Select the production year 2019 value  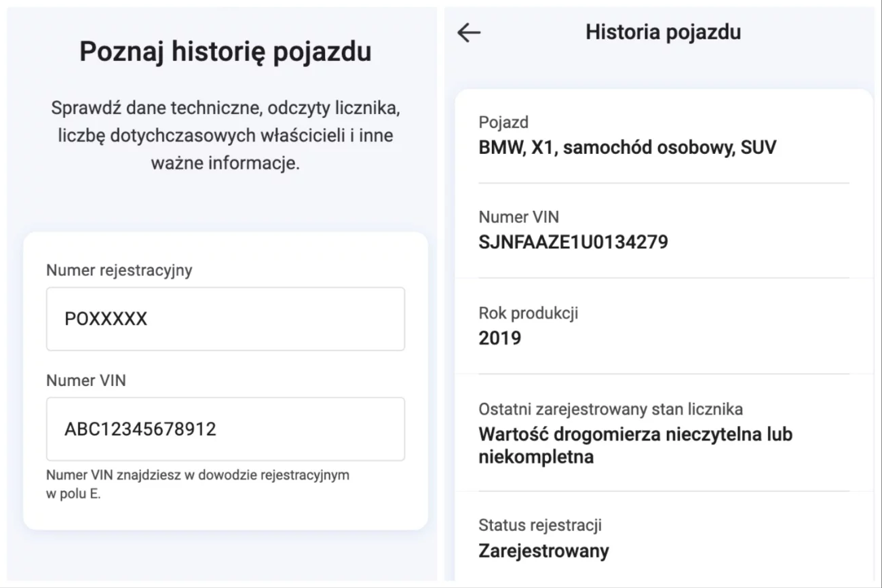[x=500, y=338]
